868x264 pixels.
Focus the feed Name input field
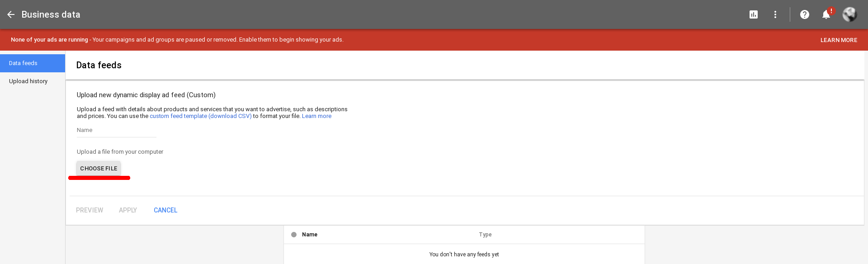coord(117,130)
